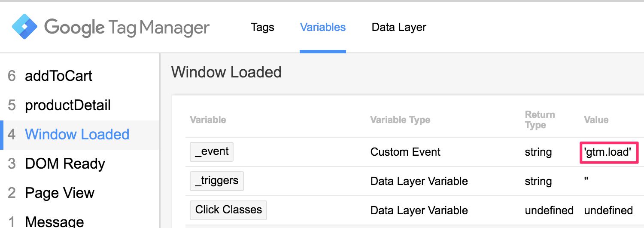Click the Variable Type column header
Screen dimensions: 644x228
tap(400, 120)
